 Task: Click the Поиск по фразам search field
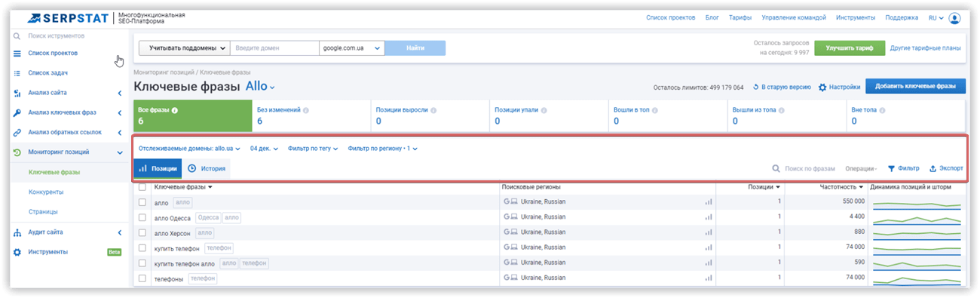pyautogui.click(x=804, y=169)
